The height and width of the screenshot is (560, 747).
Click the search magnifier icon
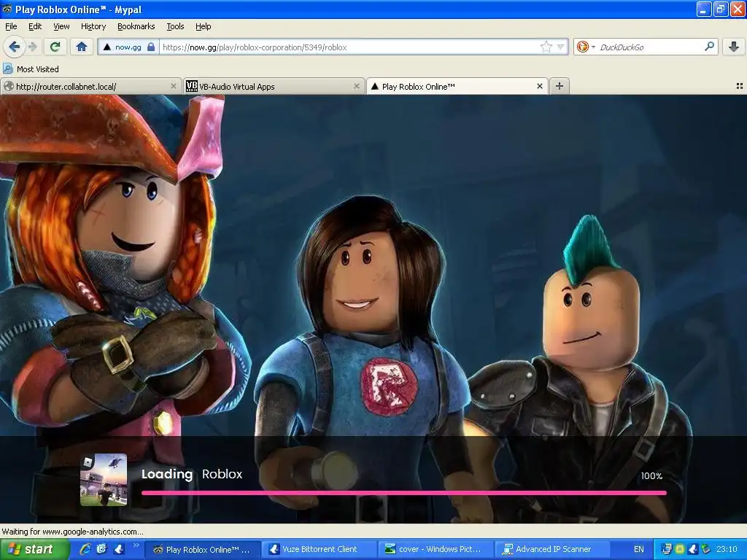pyautogui.click(x=709, y=46)
